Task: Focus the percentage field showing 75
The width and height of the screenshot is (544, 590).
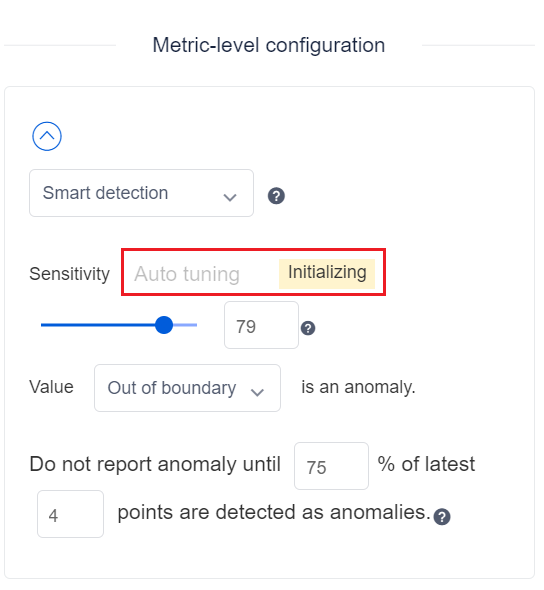Action: coord(331,466)
